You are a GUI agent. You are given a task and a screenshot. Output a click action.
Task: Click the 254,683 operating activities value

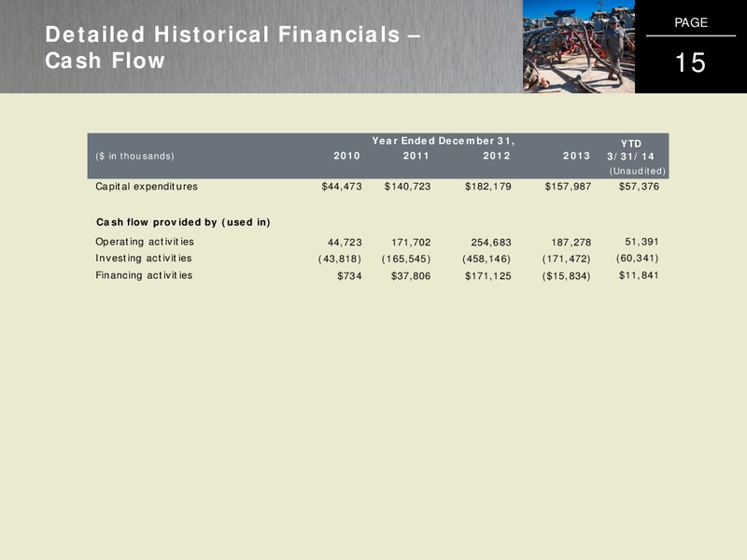pos(491,243)
